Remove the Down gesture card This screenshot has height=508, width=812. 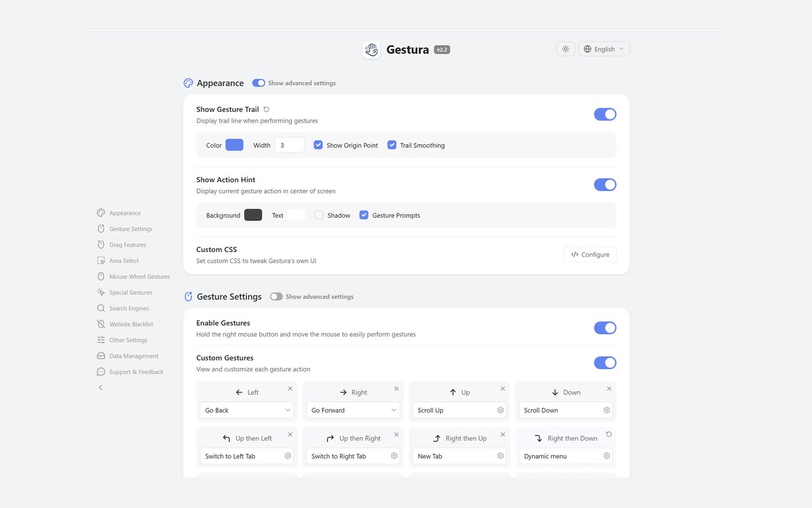(609, 389)
